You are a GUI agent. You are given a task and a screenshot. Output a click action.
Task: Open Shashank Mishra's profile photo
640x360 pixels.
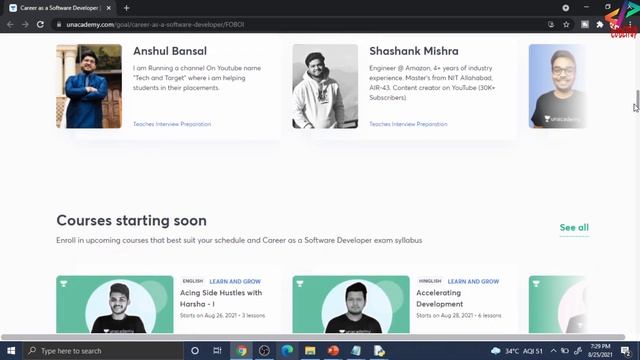pos(325,86)
